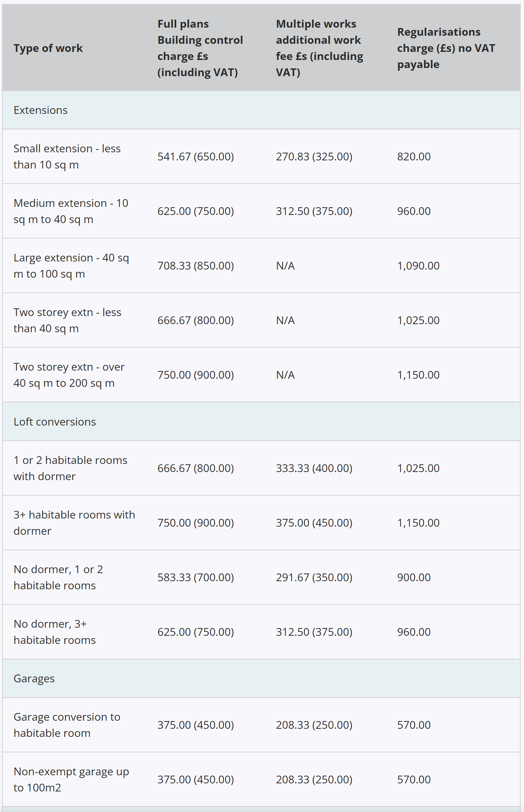Click the "Type of work" column header
The width and height of the screenshot is (524, 812).
[x=48, y=48]
